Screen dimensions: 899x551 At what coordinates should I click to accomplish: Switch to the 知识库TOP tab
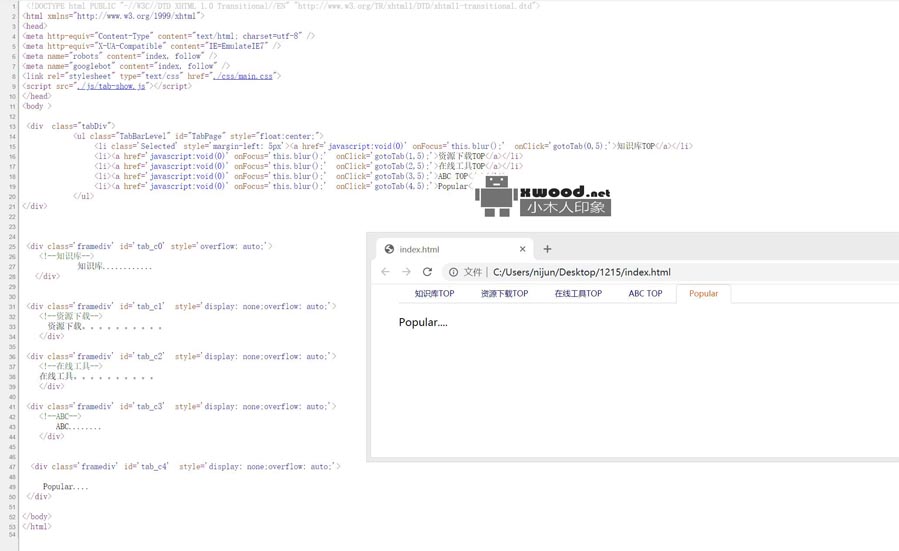click(x=434, y=294)
